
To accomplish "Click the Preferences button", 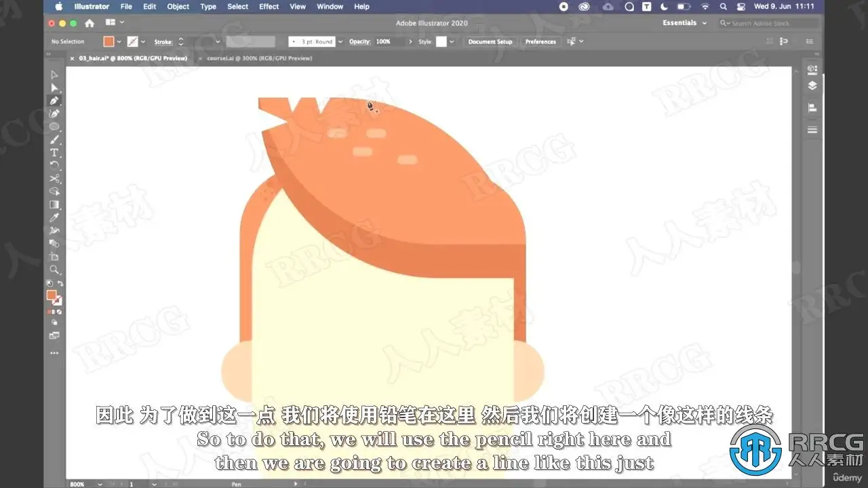I will [540, 42].
